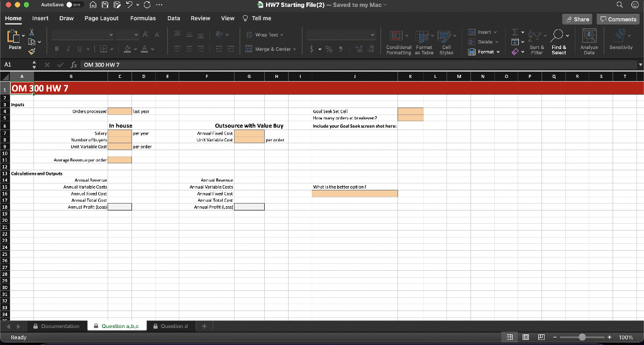
Task: Click the Save floppy disk icon
Action: [105, 5]
